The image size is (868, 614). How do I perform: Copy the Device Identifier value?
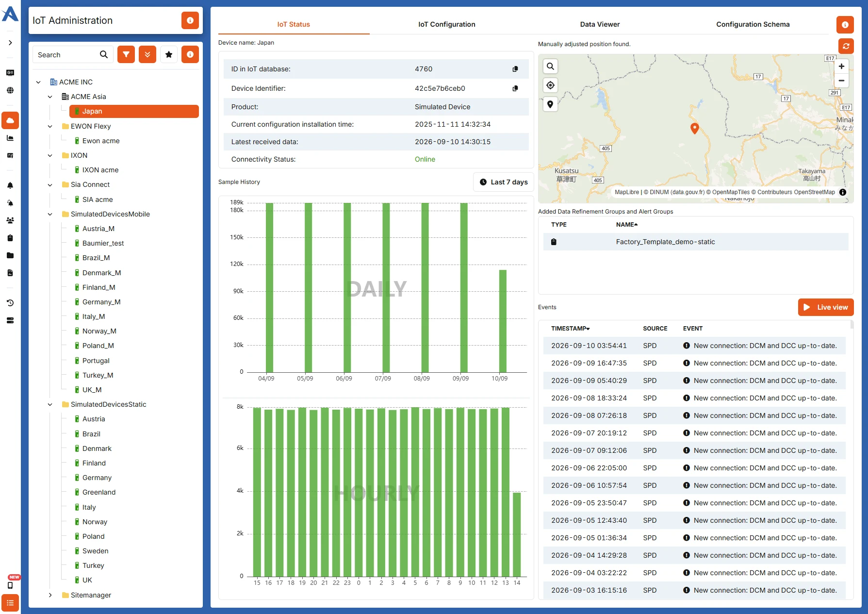coord(515,88)
